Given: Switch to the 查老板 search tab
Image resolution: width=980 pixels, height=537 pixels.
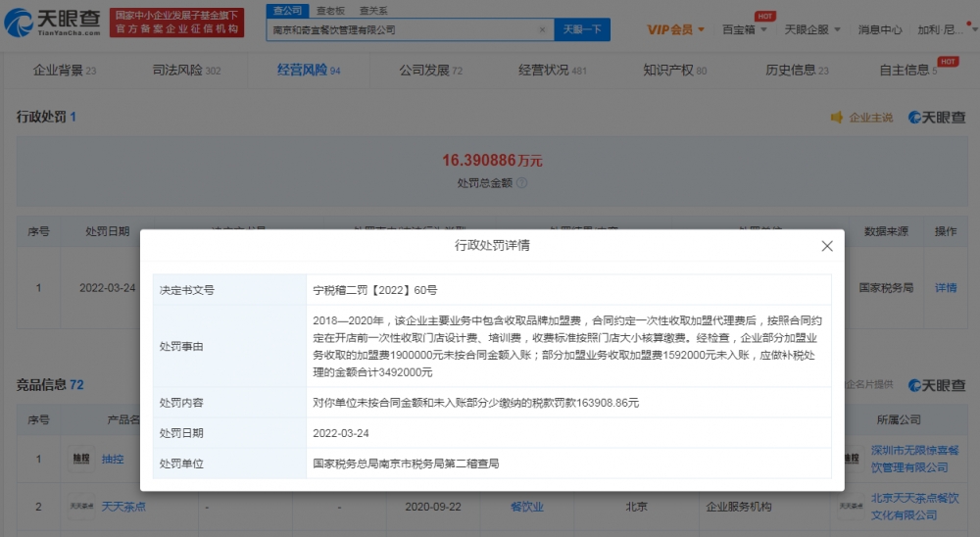Looking at the screenshot, I should 330,11.
